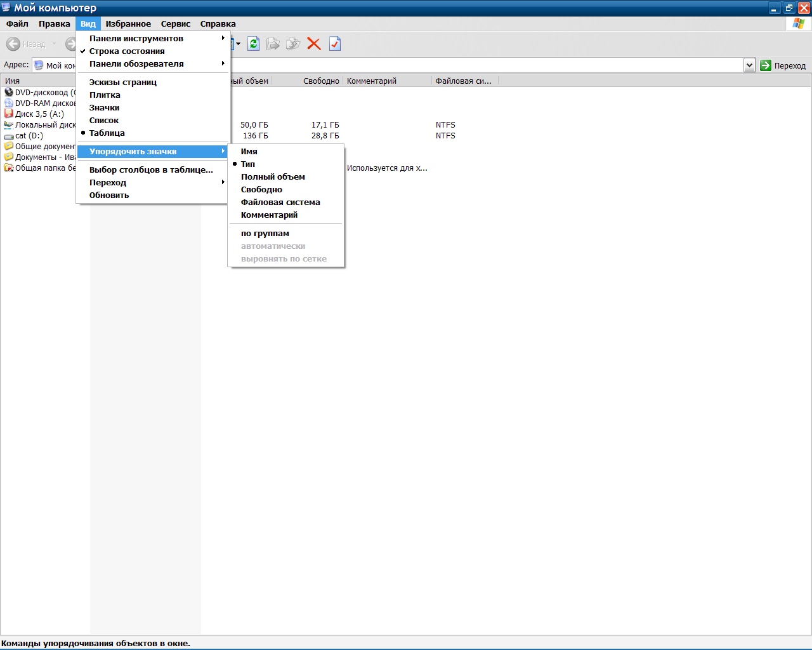The width and height of the screenshot is (812, 650).
Task: Click the My Computer icon in address bar
Action: point(39,65)
